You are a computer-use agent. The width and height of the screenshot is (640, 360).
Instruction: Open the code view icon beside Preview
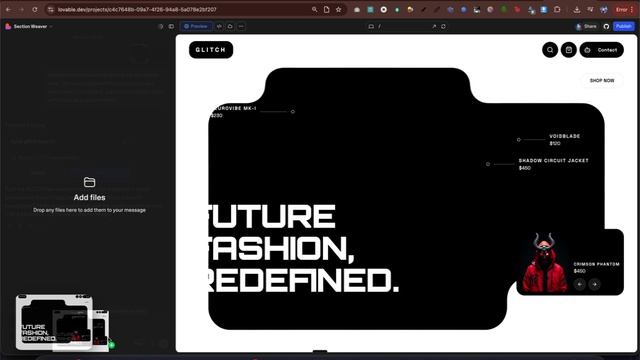[x=219, y=26]
